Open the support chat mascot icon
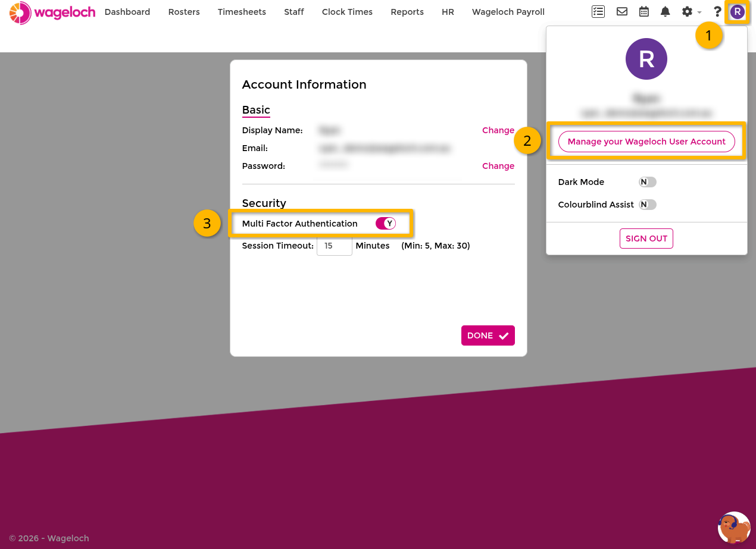 click(734, 528)
